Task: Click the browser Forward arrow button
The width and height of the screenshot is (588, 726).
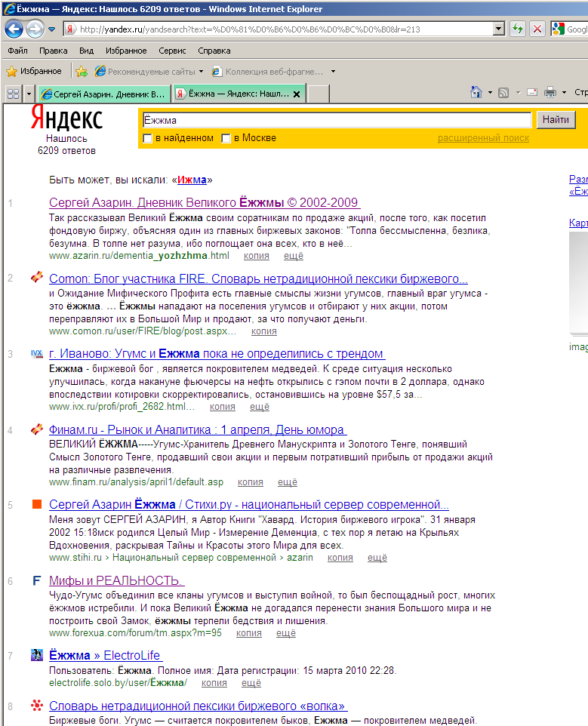Action: 35,29
